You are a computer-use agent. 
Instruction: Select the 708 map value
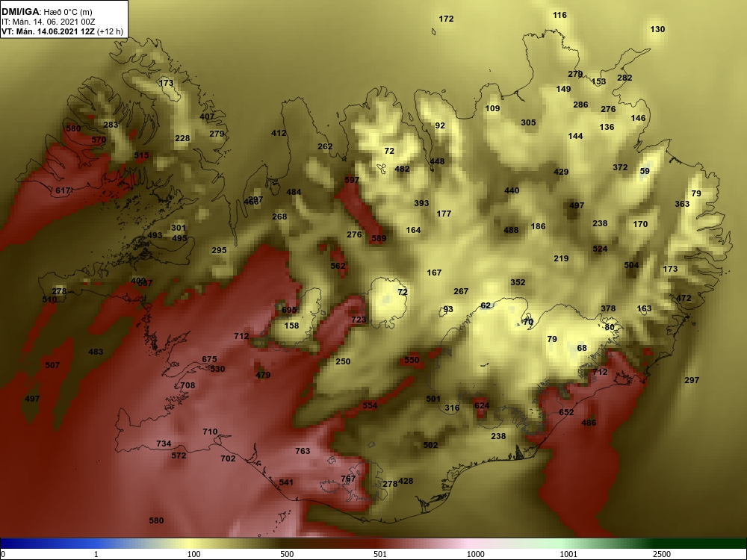187,385
